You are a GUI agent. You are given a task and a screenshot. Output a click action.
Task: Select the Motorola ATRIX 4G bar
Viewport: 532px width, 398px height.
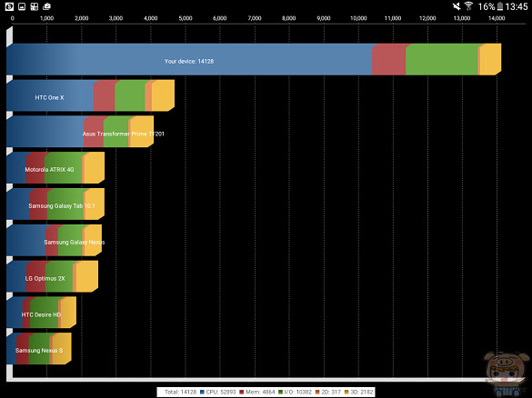(x=55, y=168)
